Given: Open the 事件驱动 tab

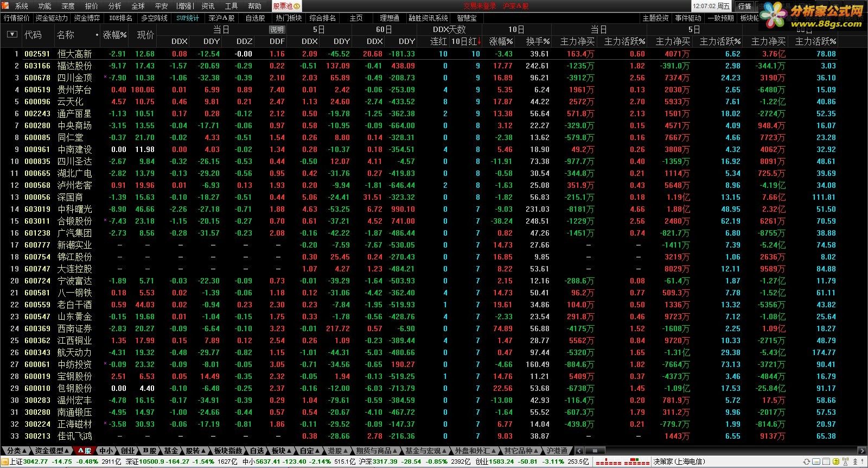Looking at the screenshot, I should 688,18.
